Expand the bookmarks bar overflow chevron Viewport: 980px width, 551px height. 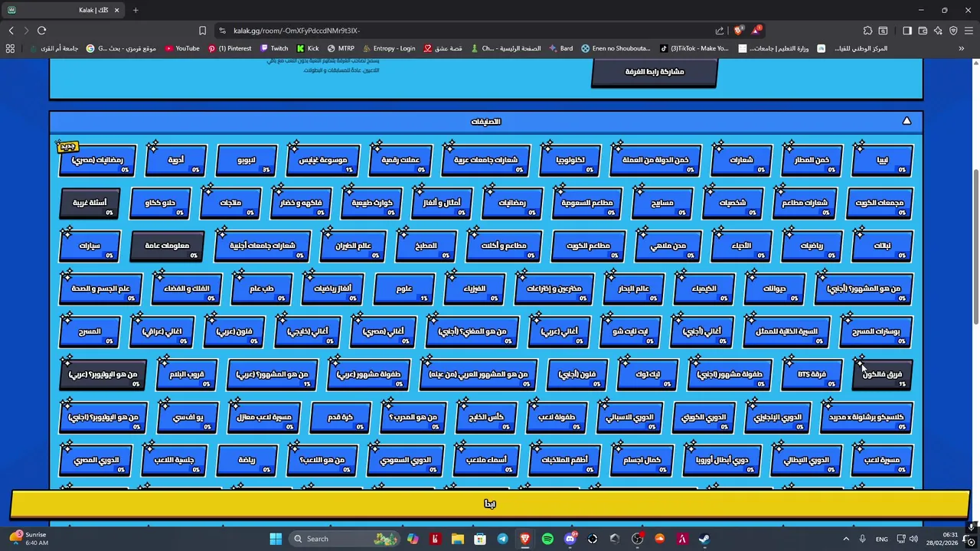point(962,48)
